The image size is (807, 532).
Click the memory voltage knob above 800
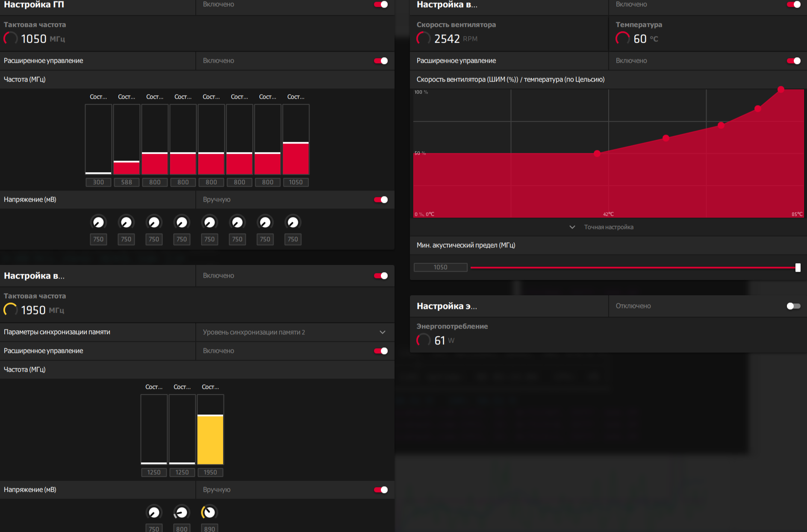click(182, 512)
